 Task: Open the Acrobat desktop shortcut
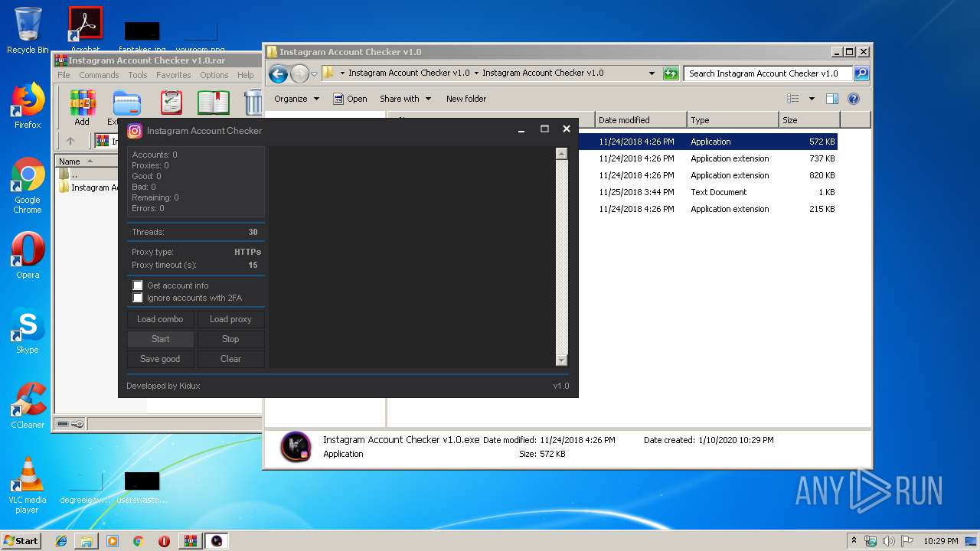85,30
